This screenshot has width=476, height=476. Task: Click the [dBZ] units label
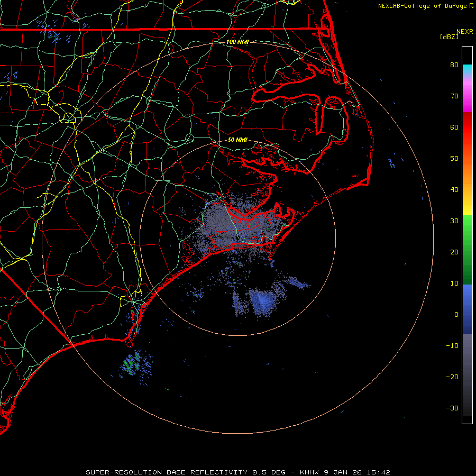pyautogui.click(x=449, y=37)
